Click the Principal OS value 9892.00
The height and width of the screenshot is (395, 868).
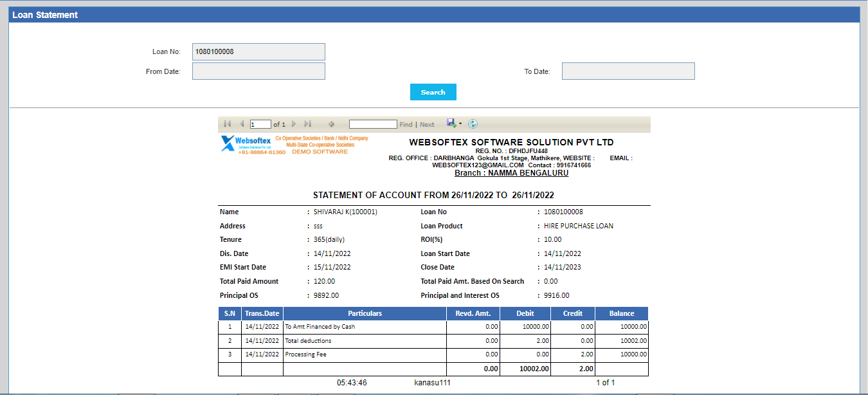326,295
